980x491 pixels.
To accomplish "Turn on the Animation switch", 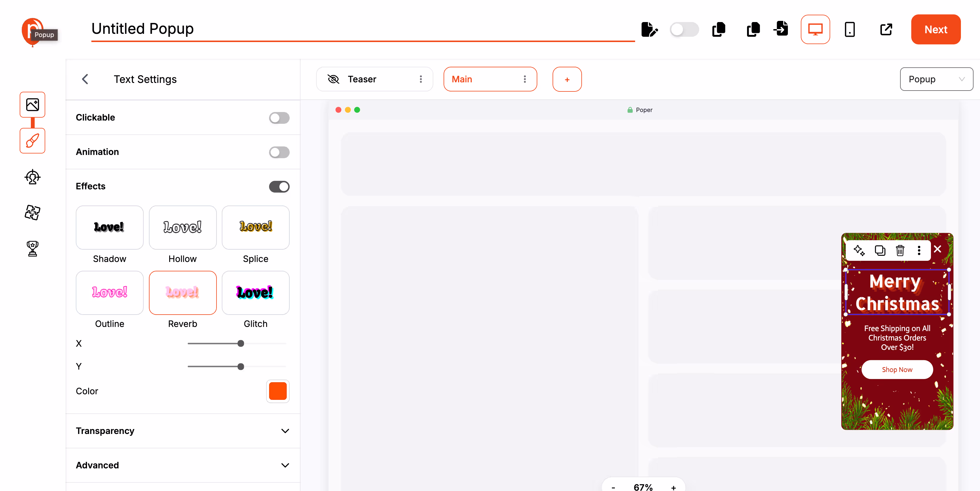I will (279, 152).
